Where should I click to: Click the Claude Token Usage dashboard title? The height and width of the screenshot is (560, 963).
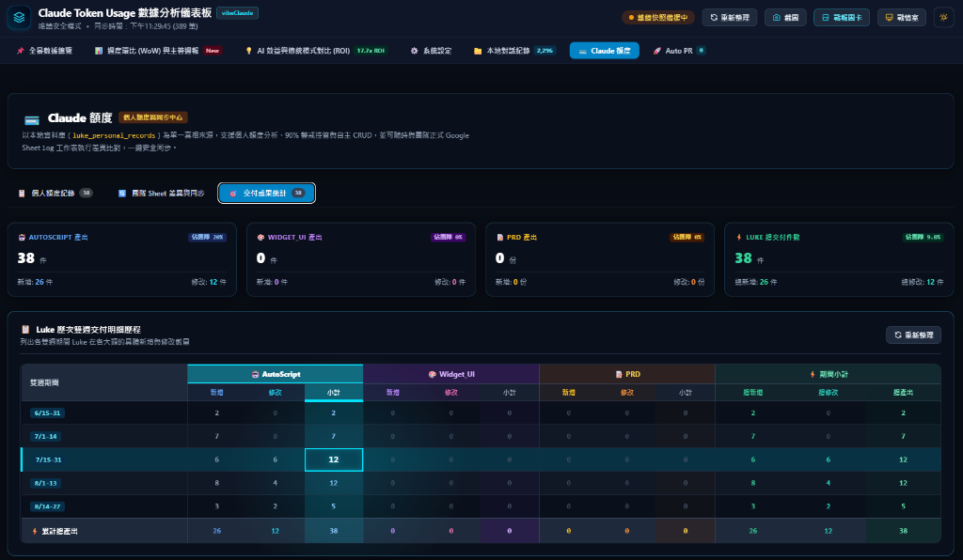(125, 13)
